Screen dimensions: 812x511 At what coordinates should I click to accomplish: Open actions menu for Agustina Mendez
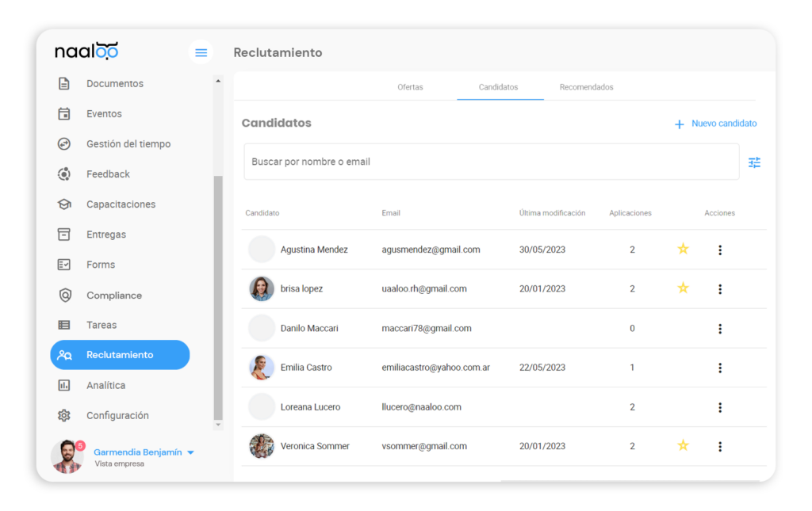point(720,250)
